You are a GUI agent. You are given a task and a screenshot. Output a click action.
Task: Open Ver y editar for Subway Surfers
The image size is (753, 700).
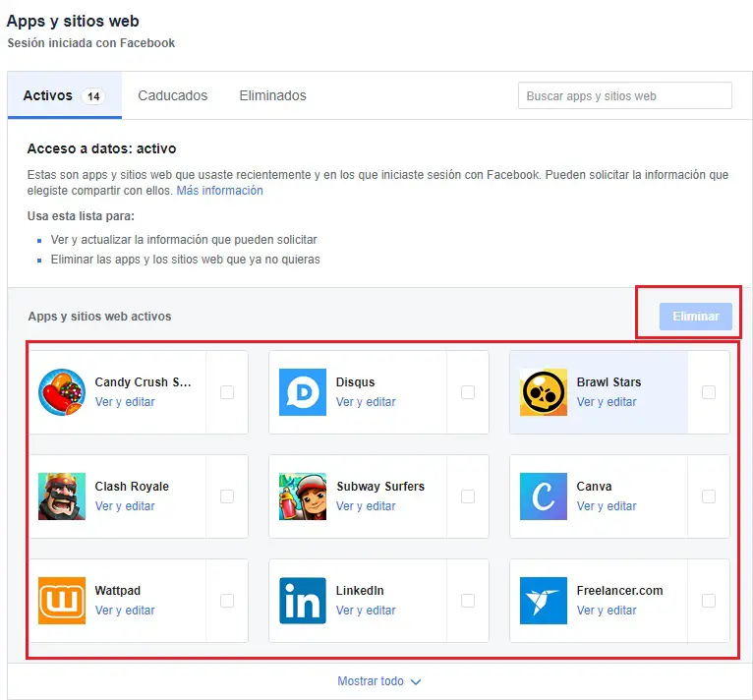(366, 506)
